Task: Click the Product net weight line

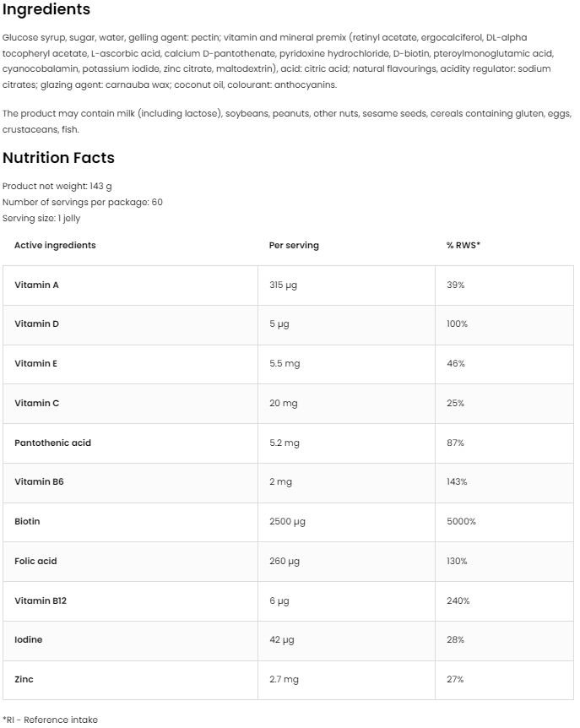Action: (57, 186)
